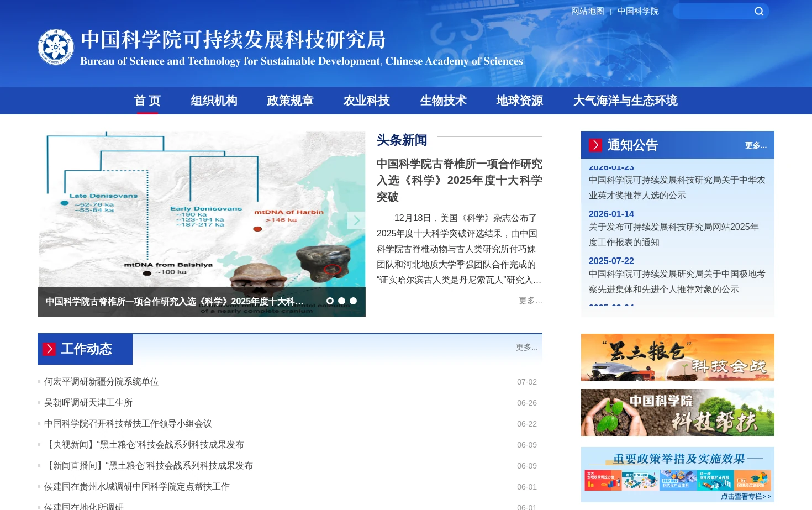Open headline about 古脊椎所 十大科学突破
This screenshot has width=812, height=510.
click(x=460, y=180)
